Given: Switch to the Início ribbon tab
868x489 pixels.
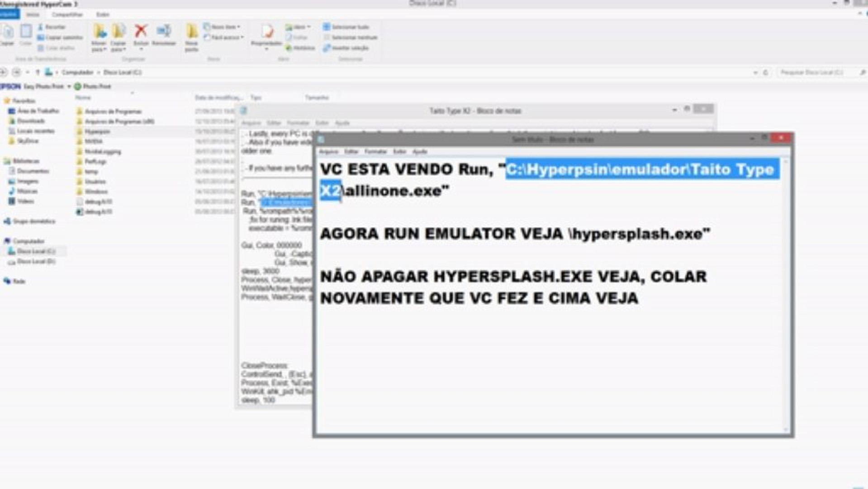Looking at the screenshot, I should point(32,14).
